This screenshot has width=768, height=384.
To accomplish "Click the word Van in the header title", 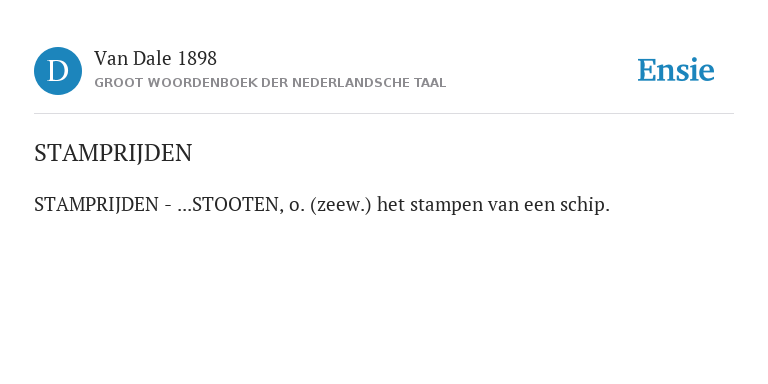I will coord(111,59).
